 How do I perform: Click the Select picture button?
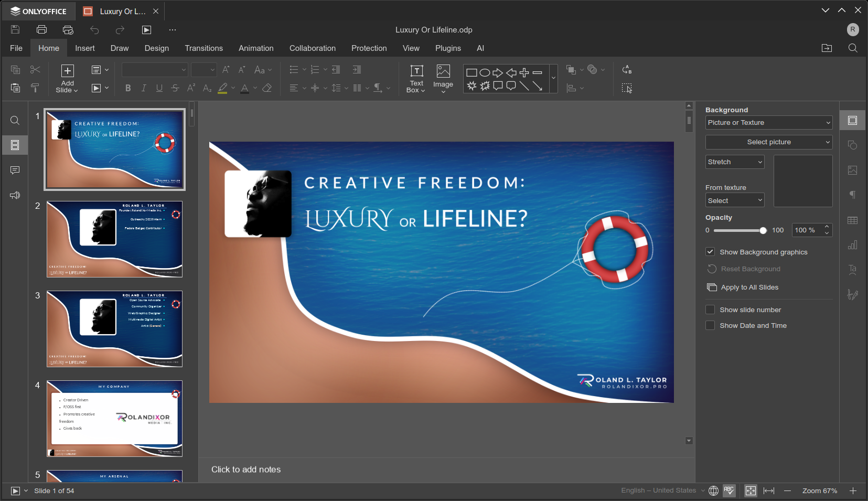pos(768,142)
